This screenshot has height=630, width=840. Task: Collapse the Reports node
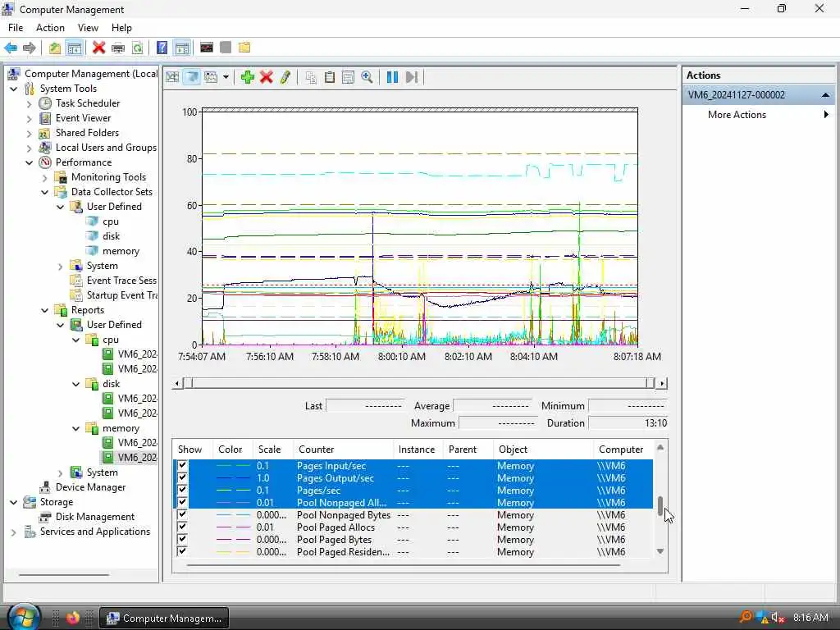[45, 311]
